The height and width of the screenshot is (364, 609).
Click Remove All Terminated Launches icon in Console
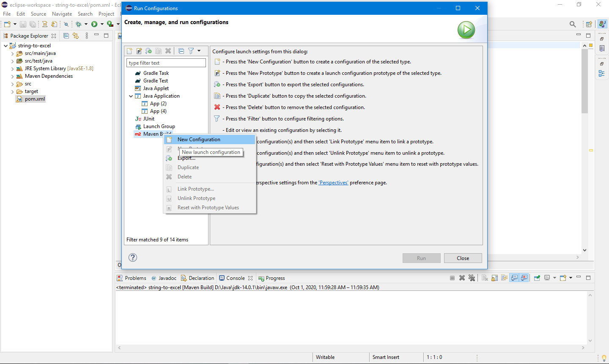click(x=472, y=278)
